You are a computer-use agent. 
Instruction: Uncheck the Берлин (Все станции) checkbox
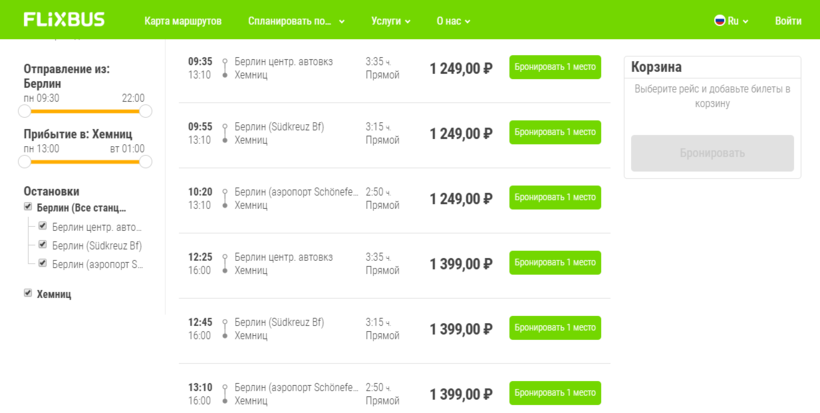28,207
